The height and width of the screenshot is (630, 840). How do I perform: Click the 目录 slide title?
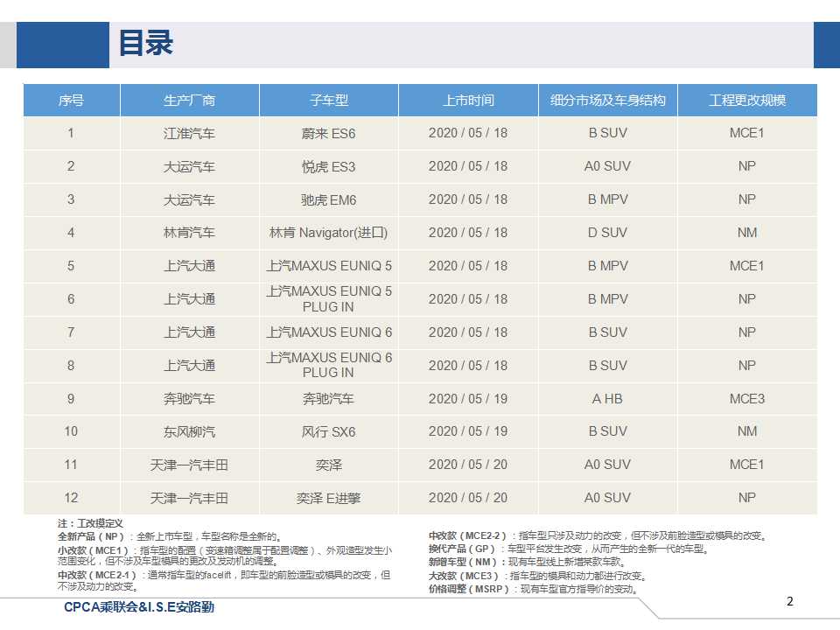(146, 44)
